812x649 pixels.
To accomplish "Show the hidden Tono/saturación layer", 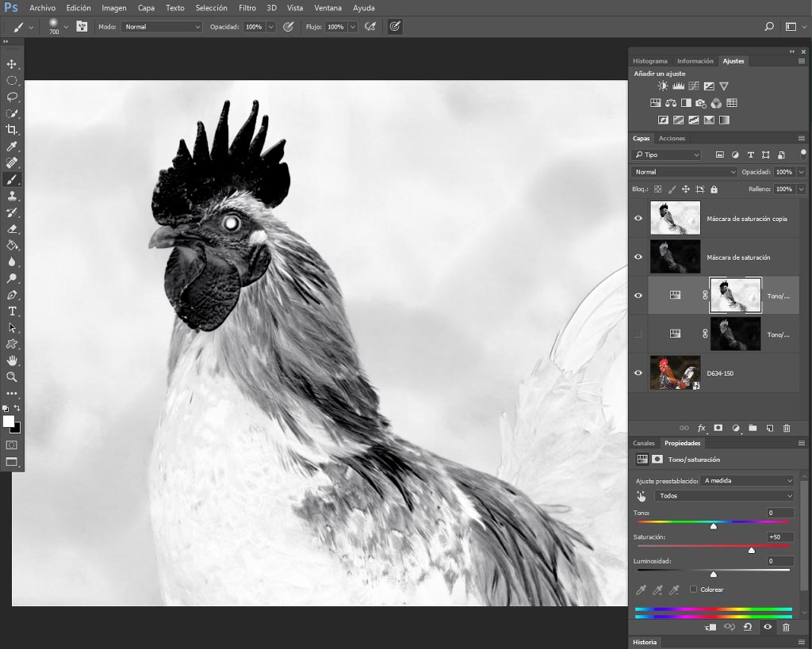I will [x=638, y=334].
